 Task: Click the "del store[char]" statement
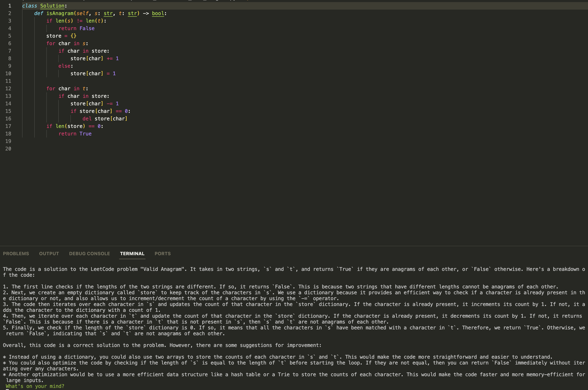tap(105, 119)
